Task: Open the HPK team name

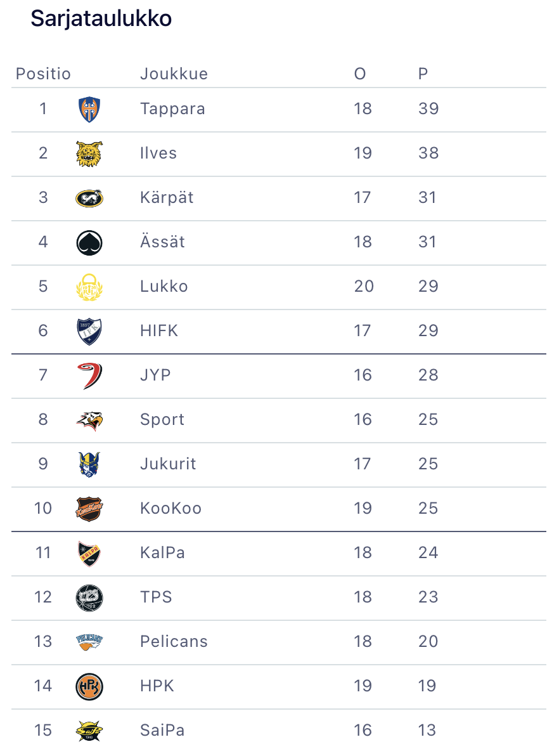Action: pyautogui.click(x=157, y=686)
